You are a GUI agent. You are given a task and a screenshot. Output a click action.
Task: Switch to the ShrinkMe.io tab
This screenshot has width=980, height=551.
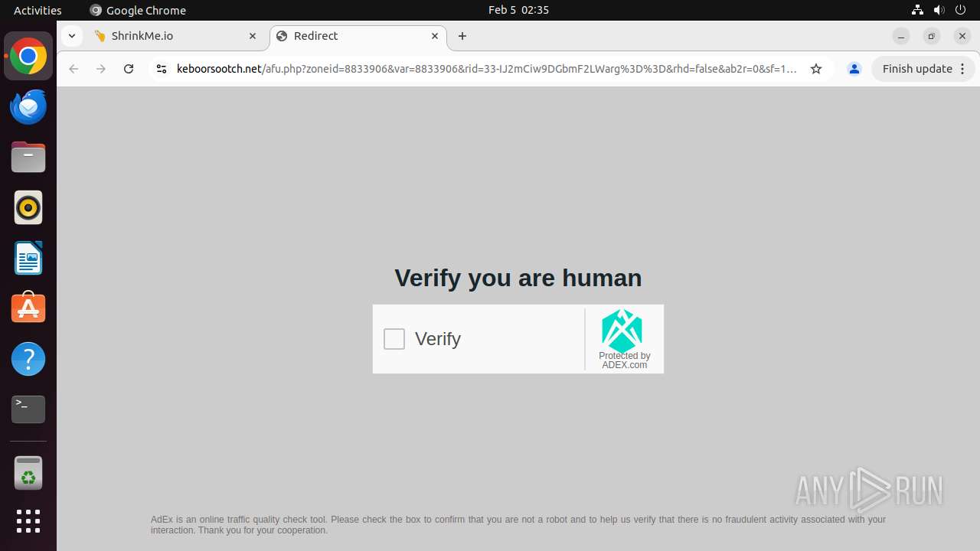(175, 36)
